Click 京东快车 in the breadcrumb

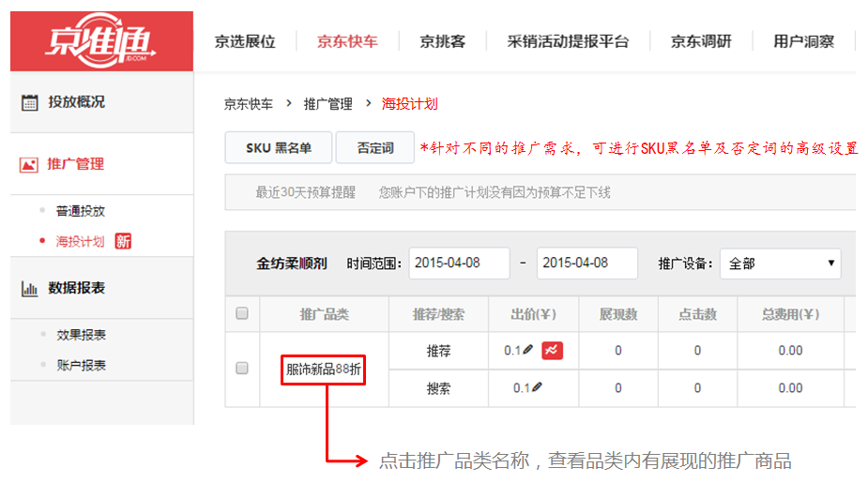pos(248,104)
